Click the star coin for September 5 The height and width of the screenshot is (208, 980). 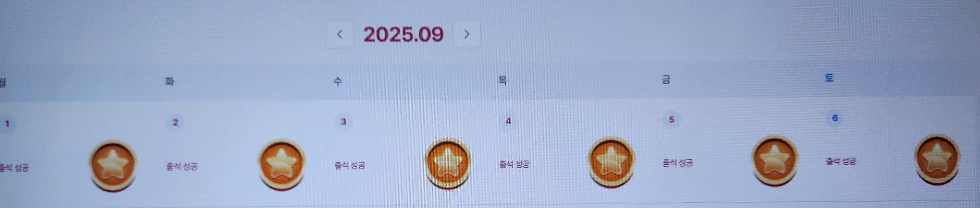click(774, 160)
